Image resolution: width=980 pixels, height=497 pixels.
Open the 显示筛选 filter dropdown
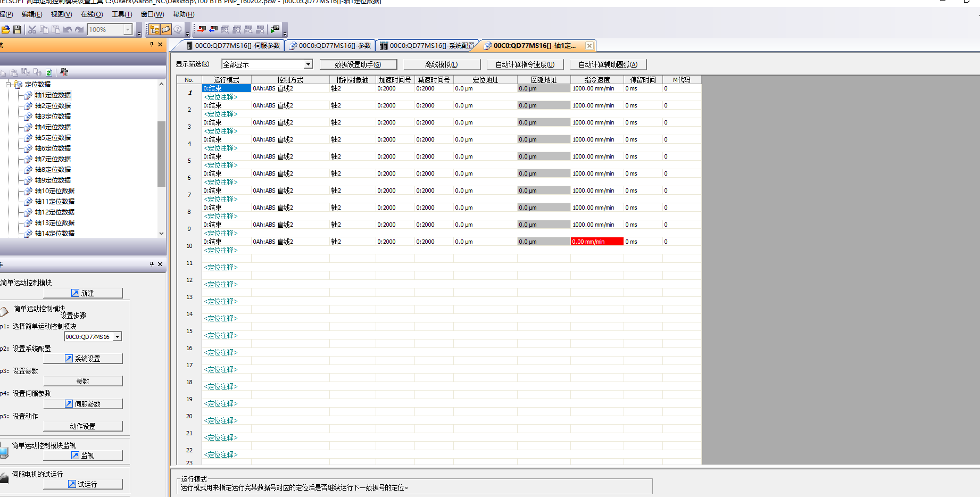click(x=308, y=64)
